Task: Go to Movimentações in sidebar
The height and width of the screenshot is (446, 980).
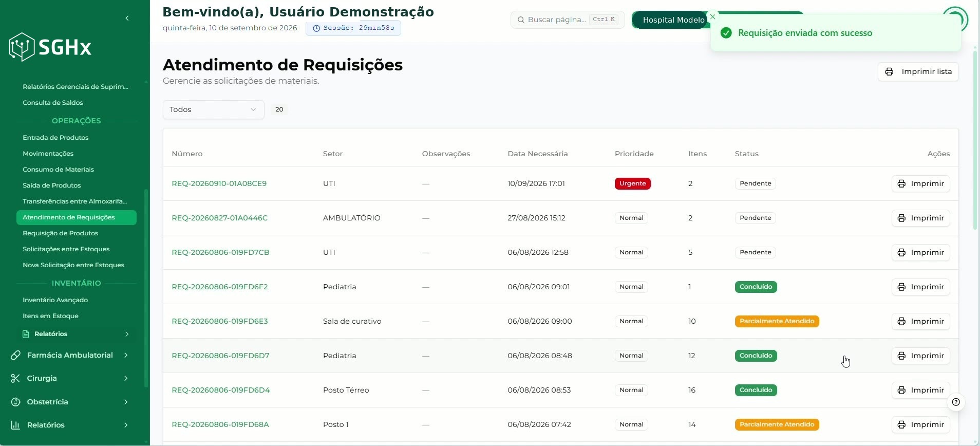Action: point(48,154)
